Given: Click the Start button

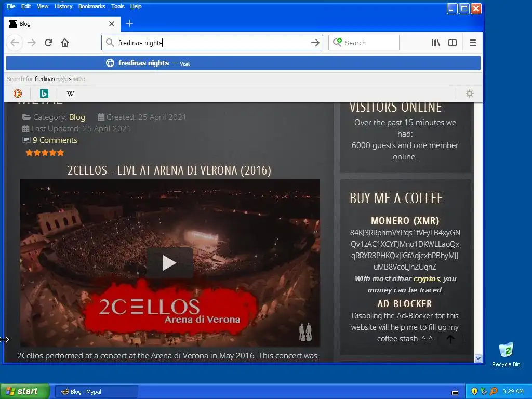Looking at the screenshot, I should click(x=25, y=391).
